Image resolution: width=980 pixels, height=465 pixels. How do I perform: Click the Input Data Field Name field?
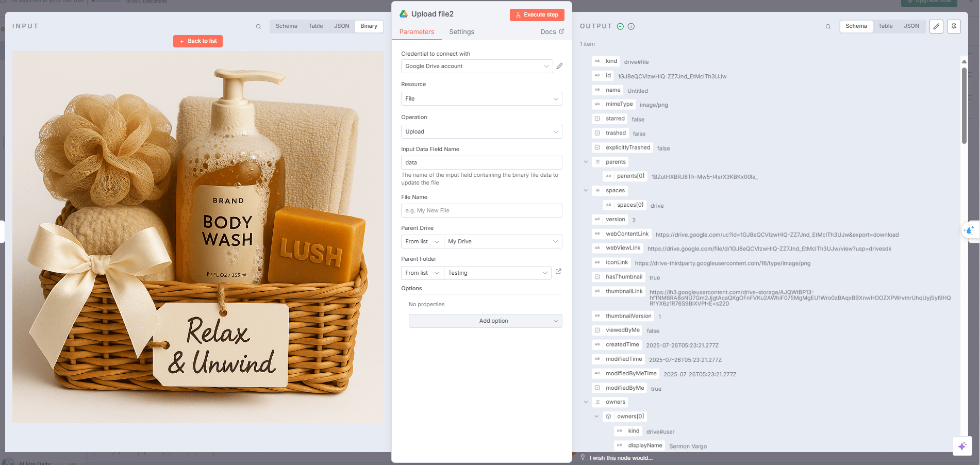tap(481, 162)
